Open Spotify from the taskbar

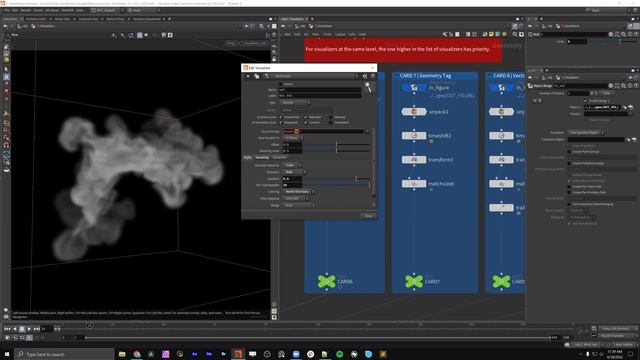(x=340, y=354)
